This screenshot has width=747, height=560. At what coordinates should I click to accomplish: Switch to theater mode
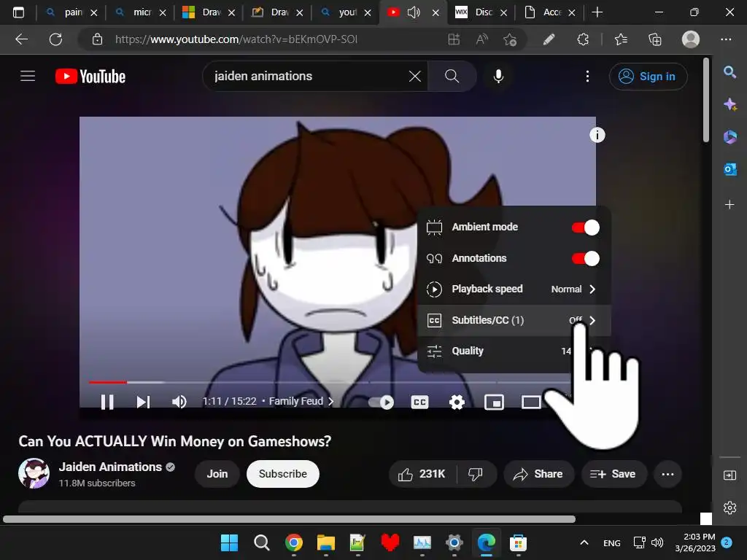531,402
